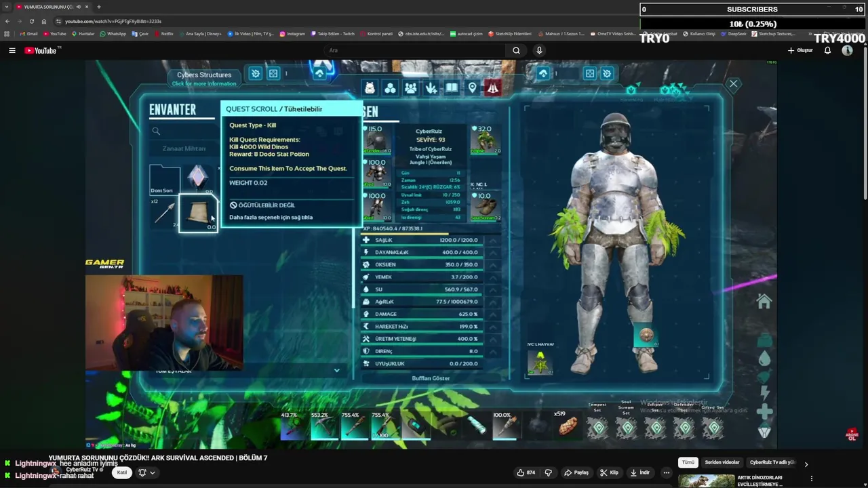This screenshot has height=488, width=868.
Task: Select the crystal gem inventory item
Action: [197, 178]
